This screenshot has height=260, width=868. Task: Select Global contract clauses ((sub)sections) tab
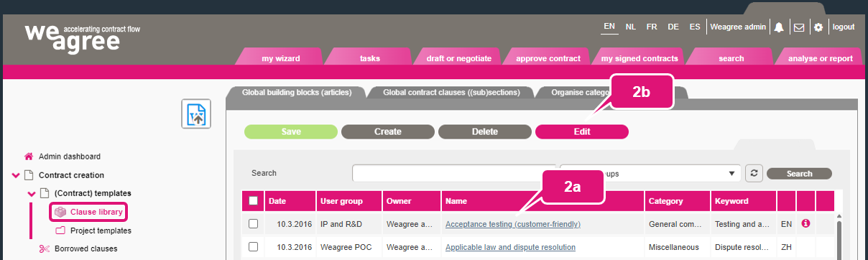point(452,92)
